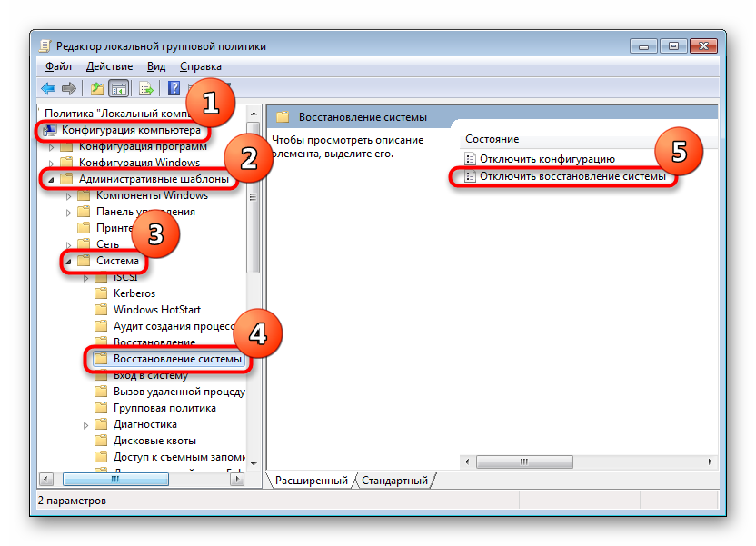Select the Административные шаблоны folder

[x=154, y=179]
